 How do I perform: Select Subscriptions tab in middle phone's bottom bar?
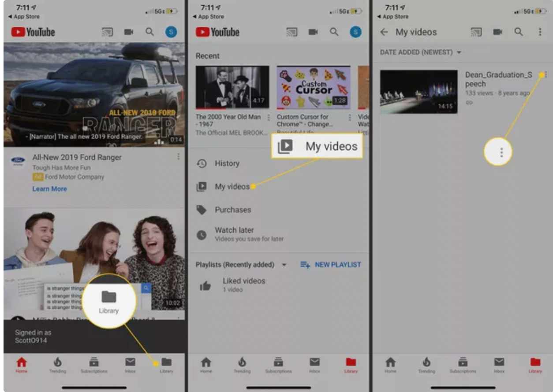(x=278, y=365)
